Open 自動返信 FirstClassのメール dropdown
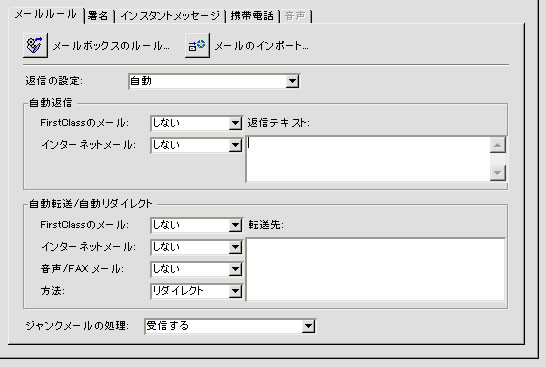Viewport: 546px width, 367px height. pyautogui.click(x=196, y=123)
